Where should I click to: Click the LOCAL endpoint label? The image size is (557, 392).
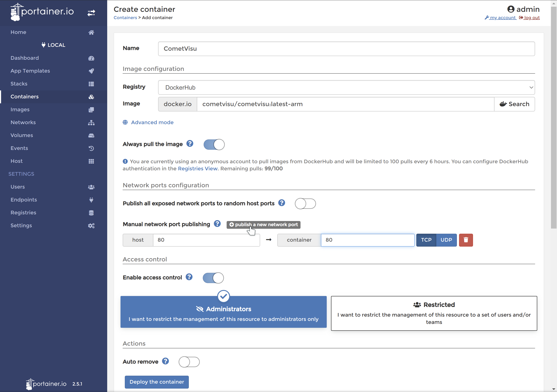[53, 45]
